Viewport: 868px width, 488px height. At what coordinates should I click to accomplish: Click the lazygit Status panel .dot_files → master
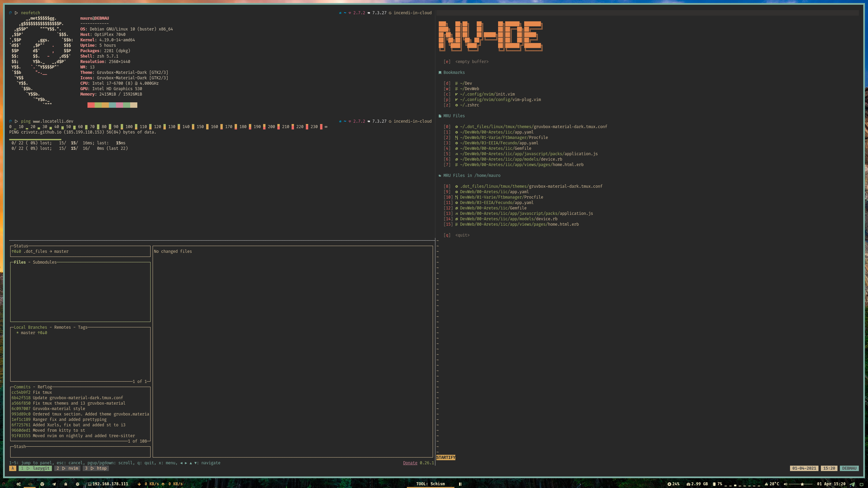pyautogui.click(x=80, y=251)
